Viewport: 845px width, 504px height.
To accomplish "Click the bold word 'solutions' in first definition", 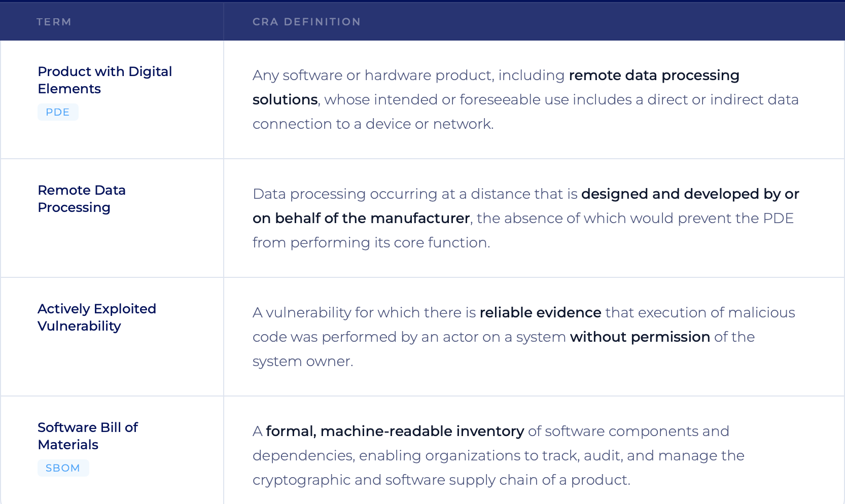I will [285, 100].
